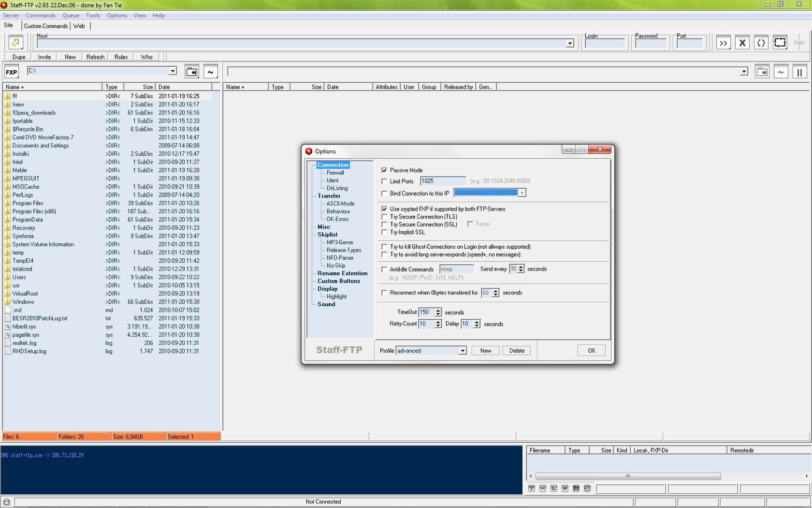
Task: Enable the Limit Ports checkbox
Action: pyautogui.click(x=384, y=181)
